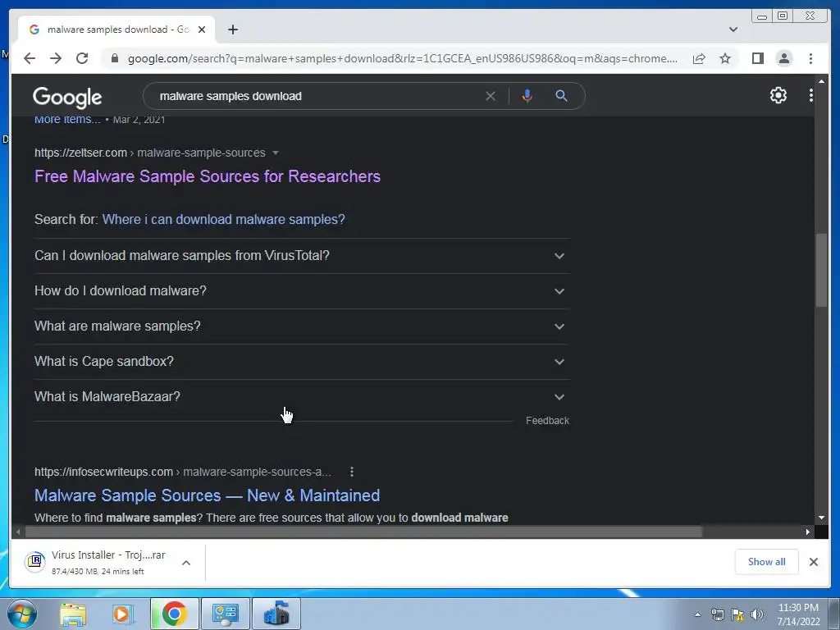Focus the Google search input field
The image size is (840, 630).
point(316,96)
